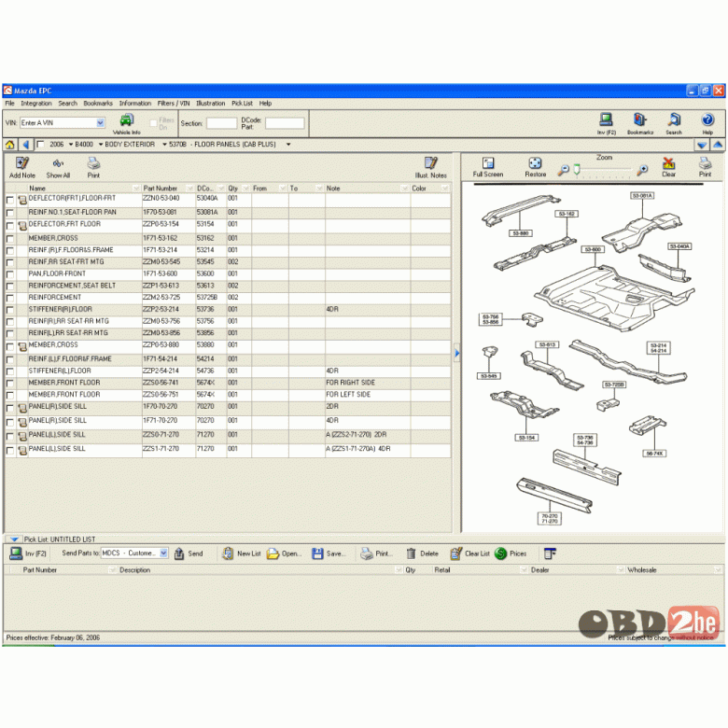Viewport: 728px width, 728px height.
Task: Open the Help question mark icon
Action: point(707,119)
